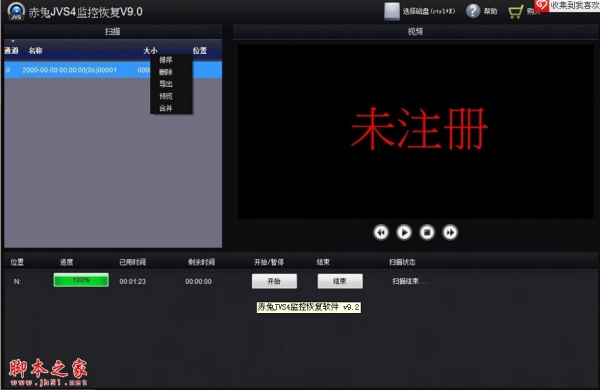Click the 赤兔JVS4监控恢复软件 v9.2 tooltip

pos(308,307)
